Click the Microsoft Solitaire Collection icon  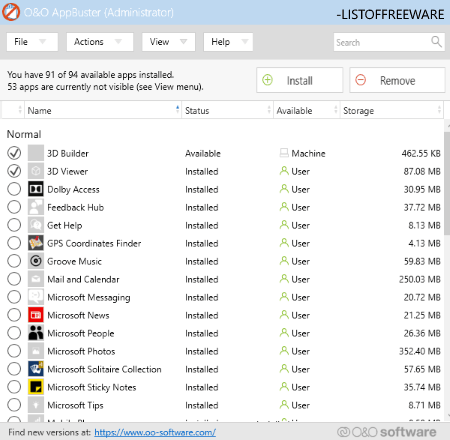pos(36,369)
